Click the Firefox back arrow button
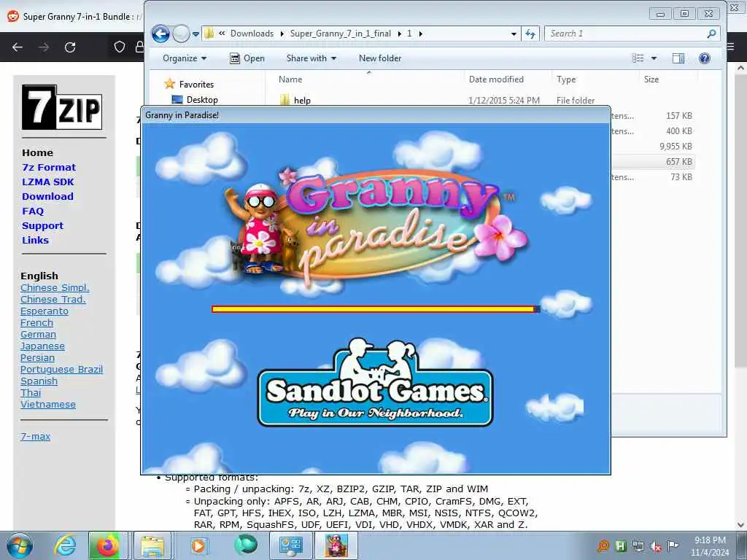The width and height of the screenshot is (747, 560). click(18, 47)
